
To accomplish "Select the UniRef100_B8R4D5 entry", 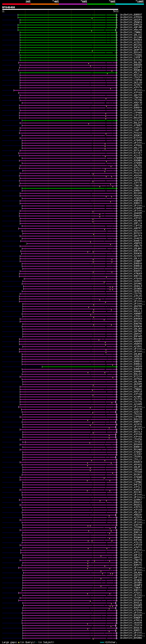I will [131, 65].
